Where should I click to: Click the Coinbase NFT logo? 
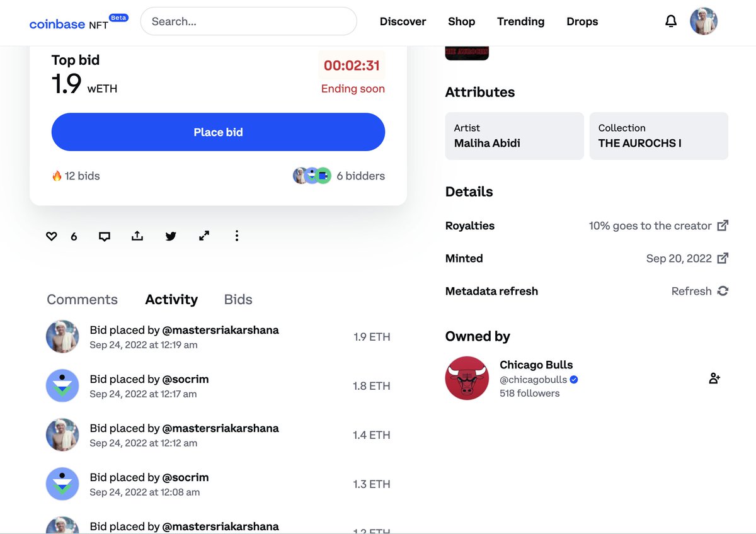coord(78,23)
